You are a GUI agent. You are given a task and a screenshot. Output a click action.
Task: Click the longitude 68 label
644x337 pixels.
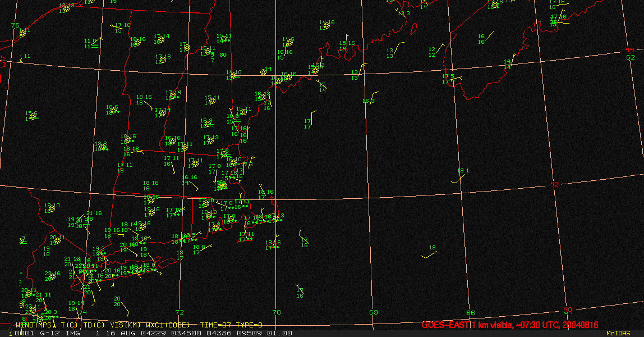point(374,312)
